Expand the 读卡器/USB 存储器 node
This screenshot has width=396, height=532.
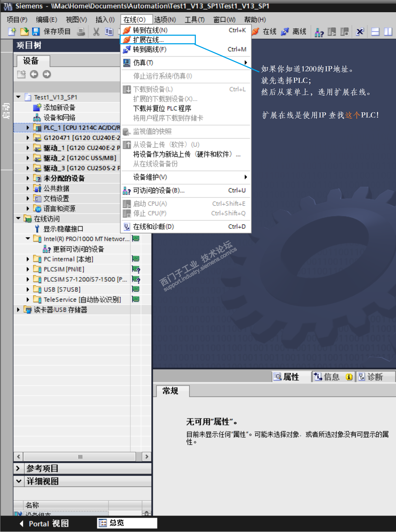tap(18, 310)
